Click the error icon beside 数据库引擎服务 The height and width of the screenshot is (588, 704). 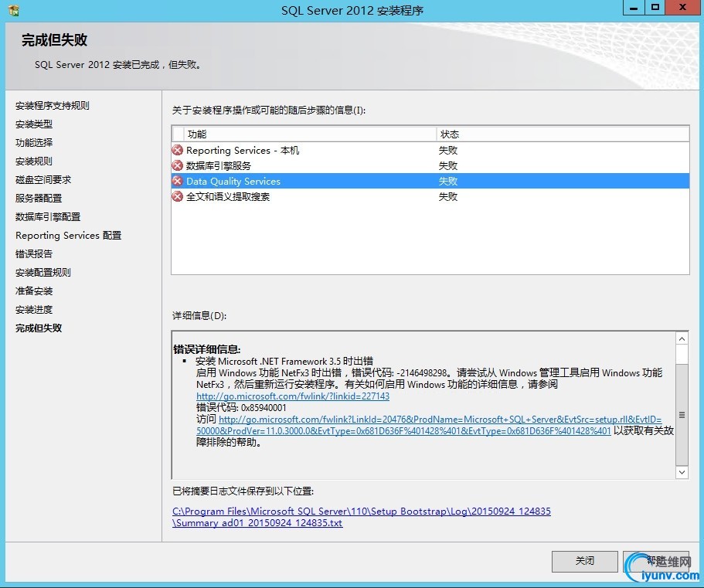pyautogui.click(x=178, y=165)
